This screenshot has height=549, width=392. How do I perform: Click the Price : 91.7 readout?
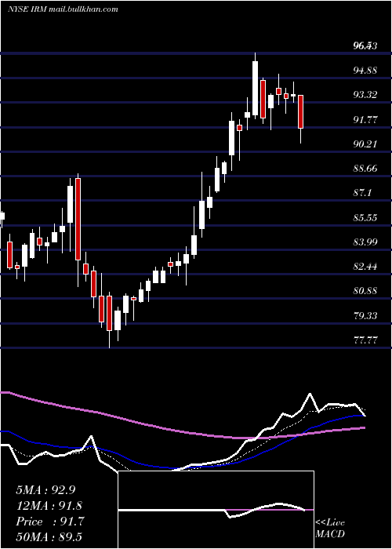pyautogui.click(x=49, y=522)
